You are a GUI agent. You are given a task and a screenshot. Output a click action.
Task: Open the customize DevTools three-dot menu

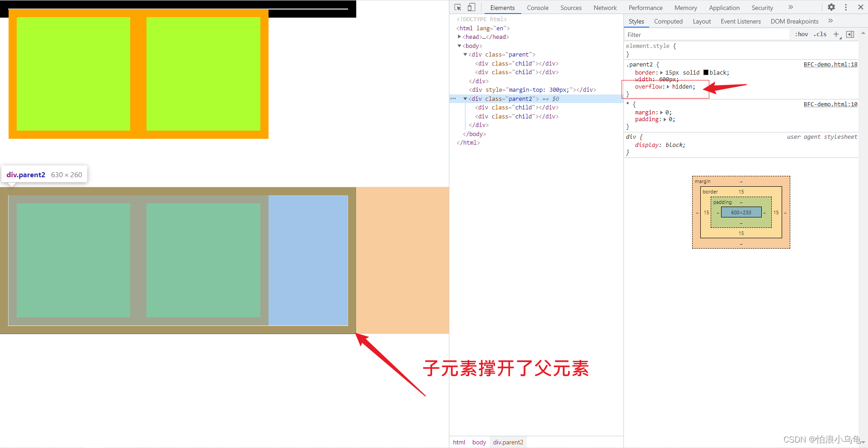pyautogui.click(x=846, y=7)
